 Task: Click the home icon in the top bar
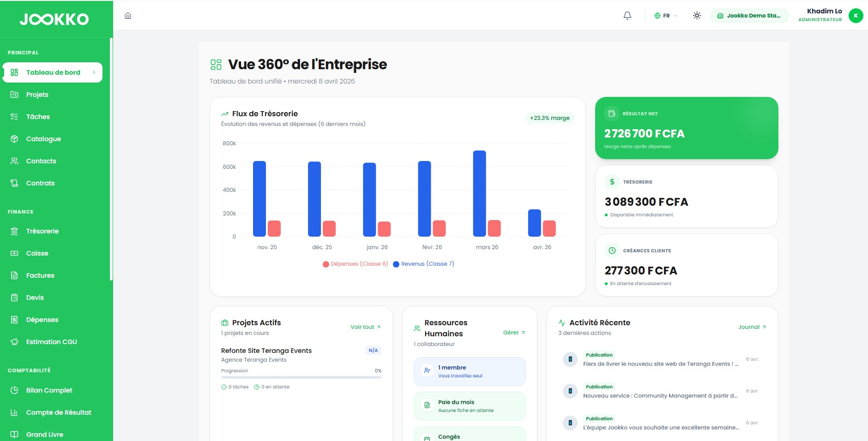pyautogui.click(x=128, y=15)
